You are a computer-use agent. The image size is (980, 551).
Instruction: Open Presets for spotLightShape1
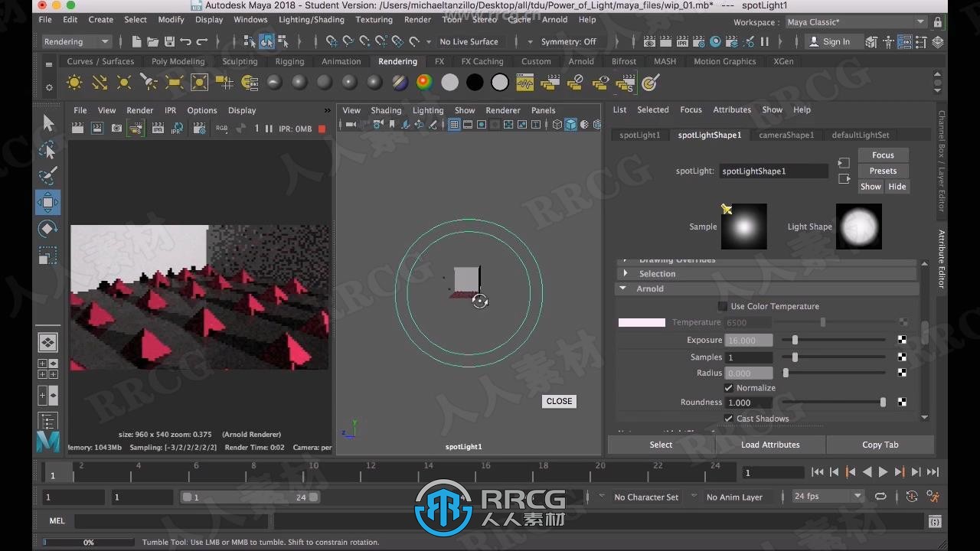point(883,171)
